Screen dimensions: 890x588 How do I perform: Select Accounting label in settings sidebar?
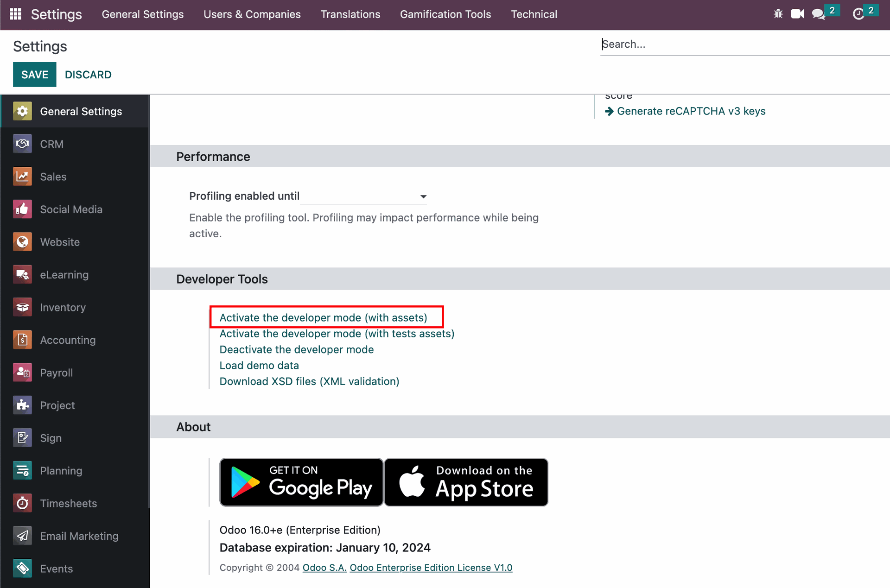[68, 340]
